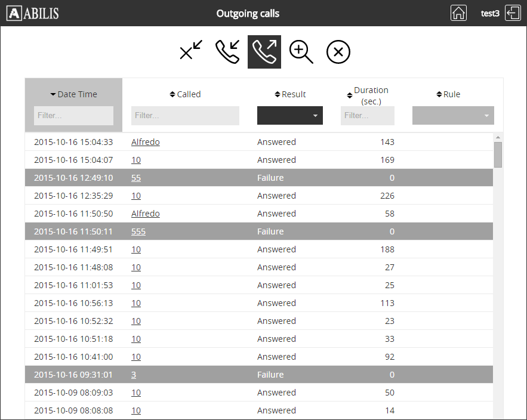Viewport: 527px width, 420px height.
Task: Open the Rule filter dropdown
Action: click(453, 116)
